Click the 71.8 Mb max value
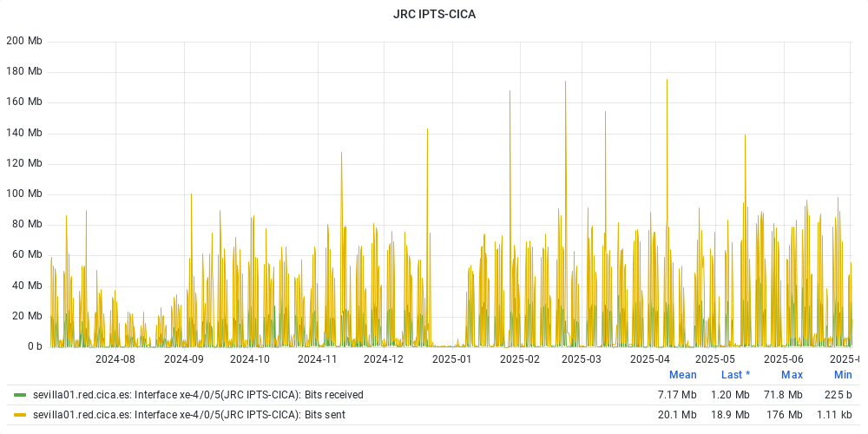 (x=783, y=395)
